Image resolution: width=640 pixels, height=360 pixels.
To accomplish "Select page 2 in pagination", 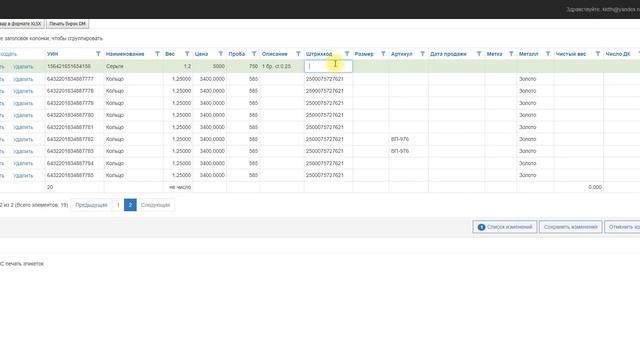I will pos(130,205).
